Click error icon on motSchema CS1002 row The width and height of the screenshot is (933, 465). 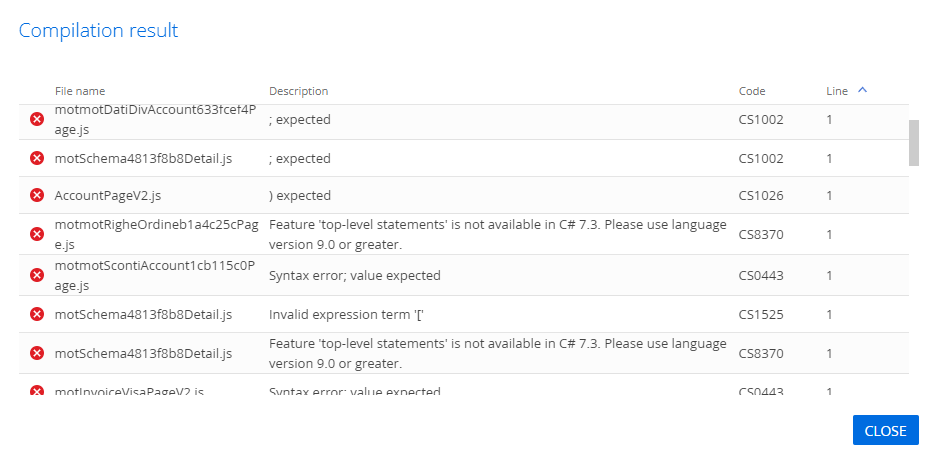point(37,158)
